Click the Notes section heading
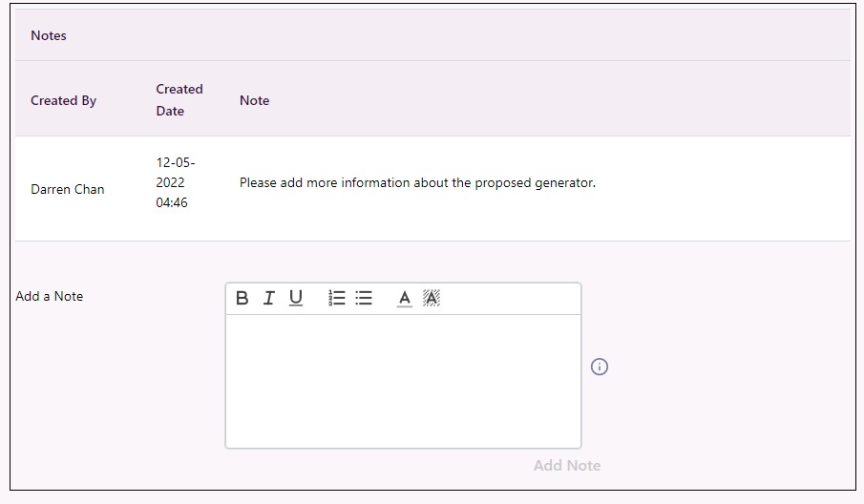The height and width of the screenshot is (504, 864). coord(49,35)
